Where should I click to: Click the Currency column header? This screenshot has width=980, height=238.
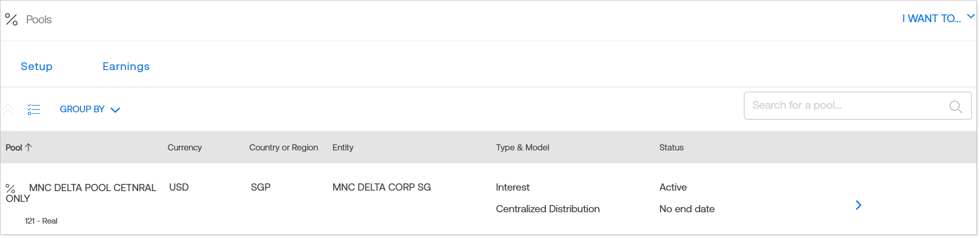pyautogui.click(x=185, y=147)
